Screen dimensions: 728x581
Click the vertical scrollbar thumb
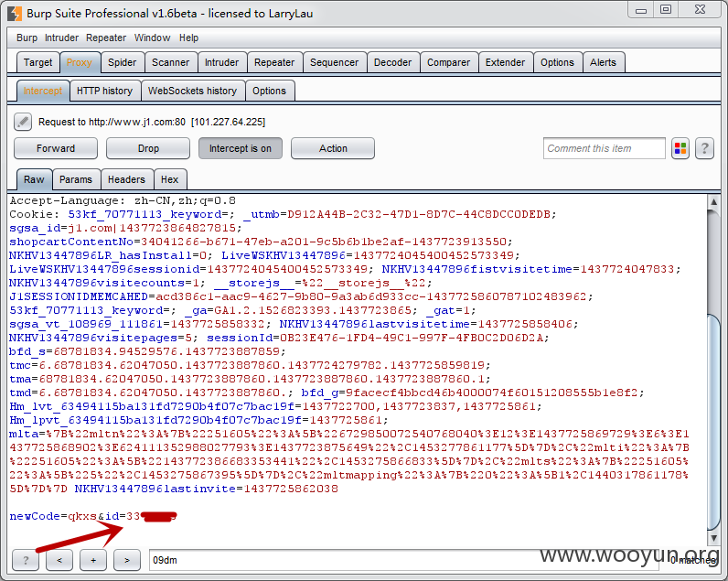pos(713,422)
